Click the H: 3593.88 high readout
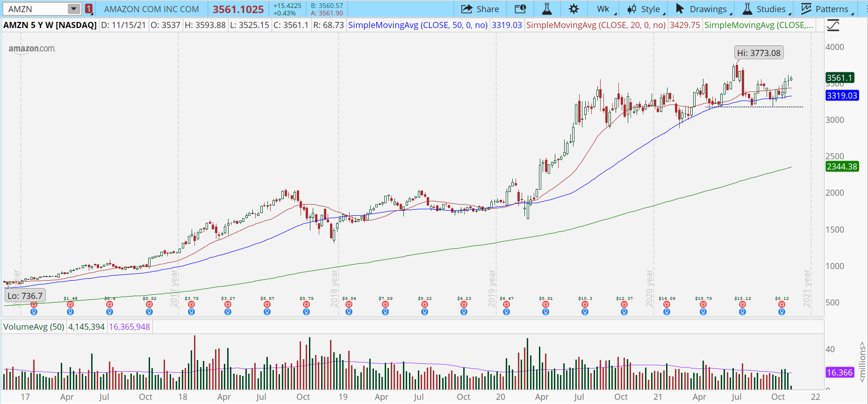Image resolution: width=868 pixels, height=404 pixels. (205, 25)
